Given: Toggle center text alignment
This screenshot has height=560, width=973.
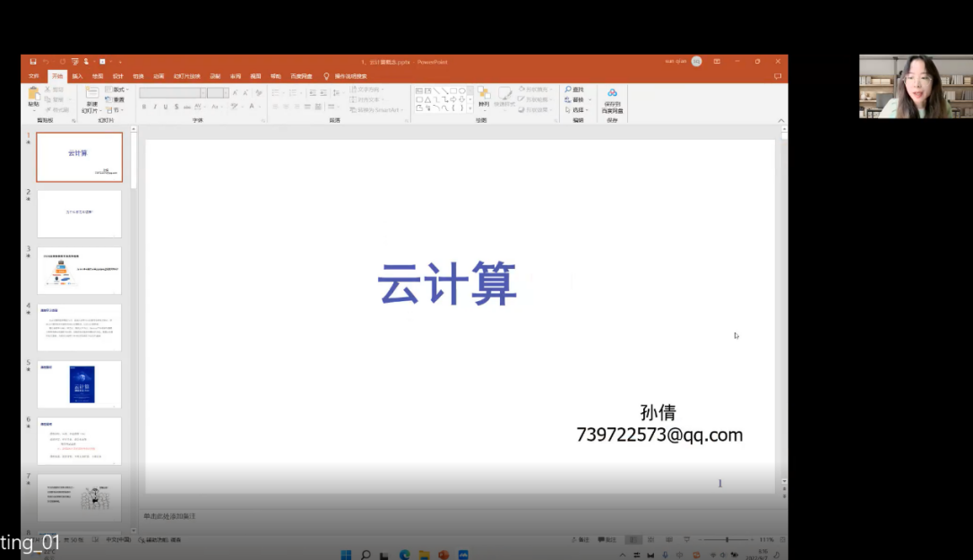Looking at the screenshot, I should 286,107.
